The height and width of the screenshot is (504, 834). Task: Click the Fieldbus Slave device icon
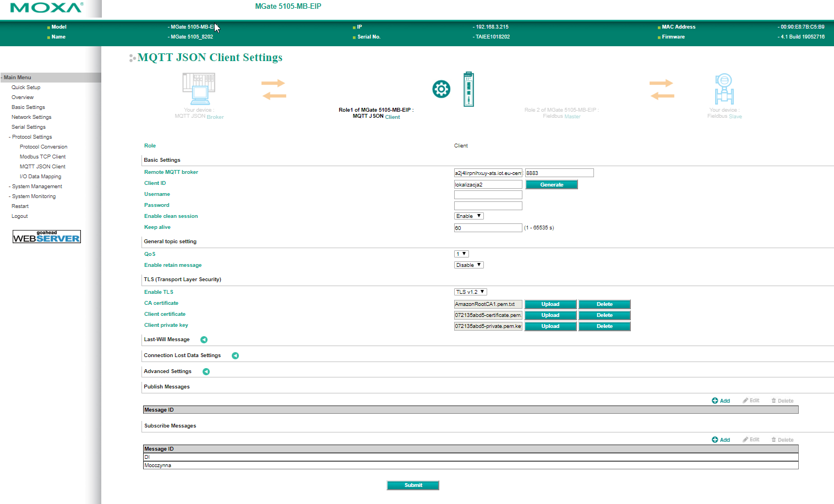(x=724, y=89)
